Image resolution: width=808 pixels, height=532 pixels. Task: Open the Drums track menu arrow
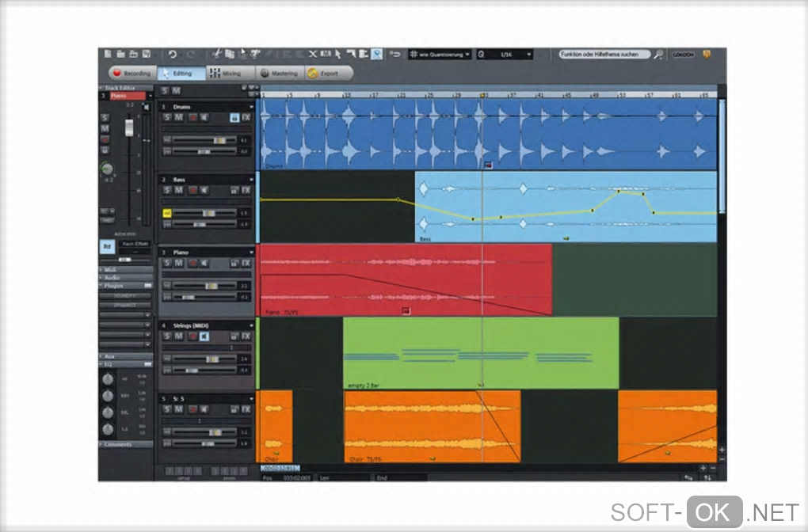click(251, 107)
